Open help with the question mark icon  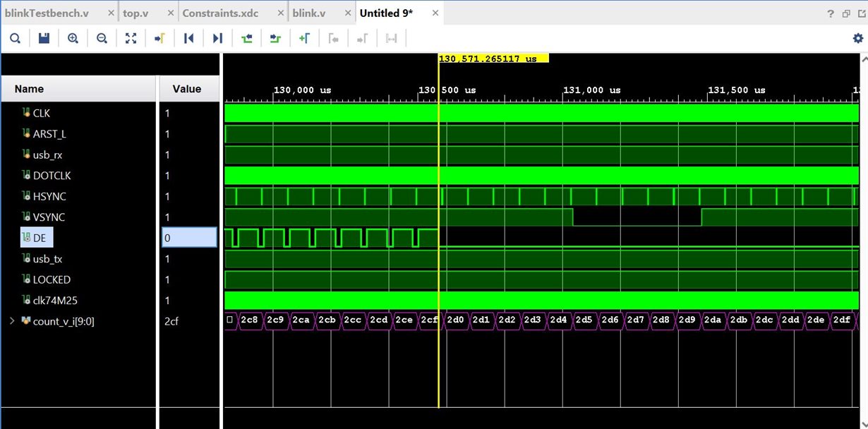831,13
